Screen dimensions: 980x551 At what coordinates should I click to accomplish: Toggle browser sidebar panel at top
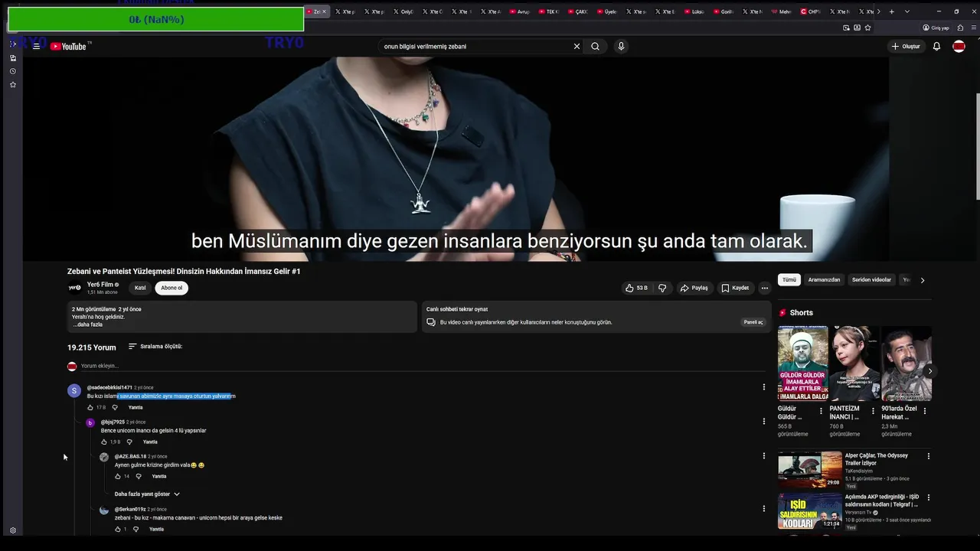click(13, 44)
